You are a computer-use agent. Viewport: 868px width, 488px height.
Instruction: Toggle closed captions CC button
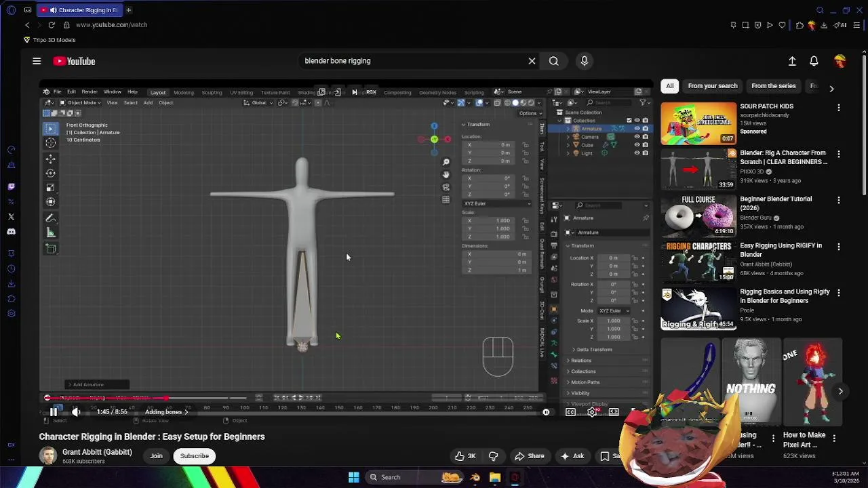click(570, 412)
